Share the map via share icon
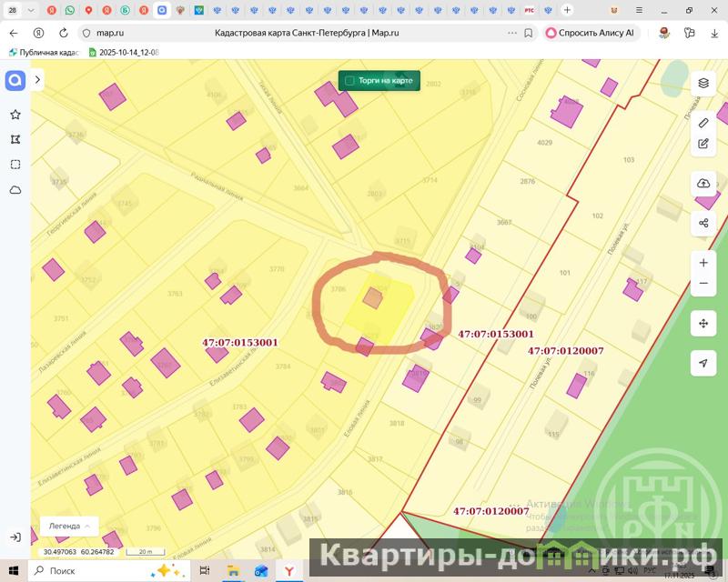The height and width of the screenshot is (582, 728). (x=703, y=223)
